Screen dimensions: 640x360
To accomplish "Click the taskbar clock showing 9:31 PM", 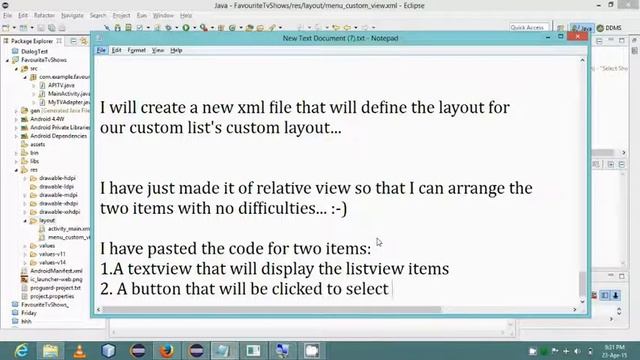I will 614,351.
